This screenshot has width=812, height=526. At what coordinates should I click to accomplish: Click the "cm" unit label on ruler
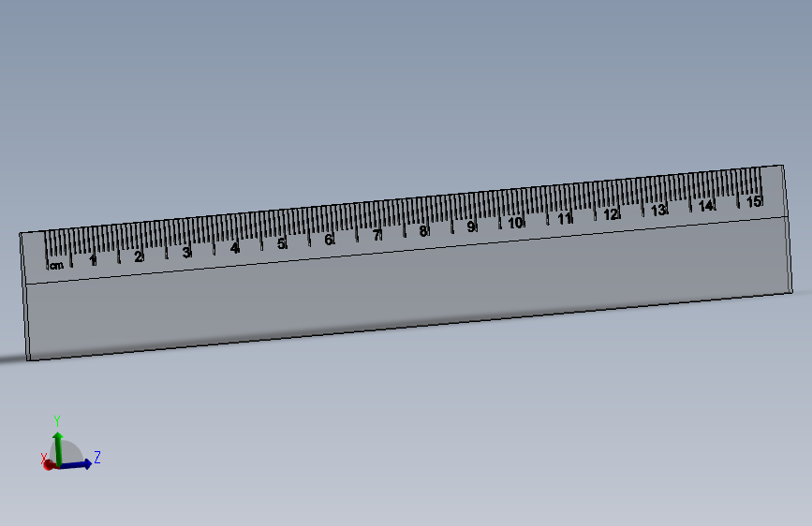click(x=56, y=266)
